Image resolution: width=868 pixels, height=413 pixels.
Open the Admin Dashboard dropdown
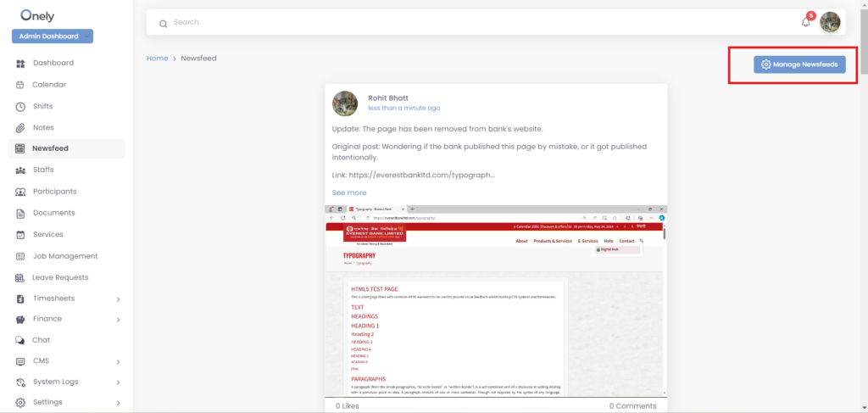[x=53, y=36]
